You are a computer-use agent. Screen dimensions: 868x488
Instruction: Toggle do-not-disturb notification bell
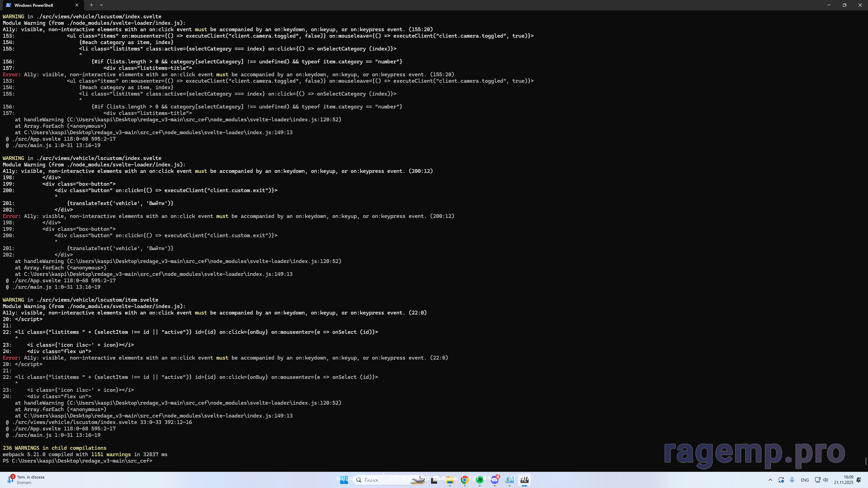point(859,480)
